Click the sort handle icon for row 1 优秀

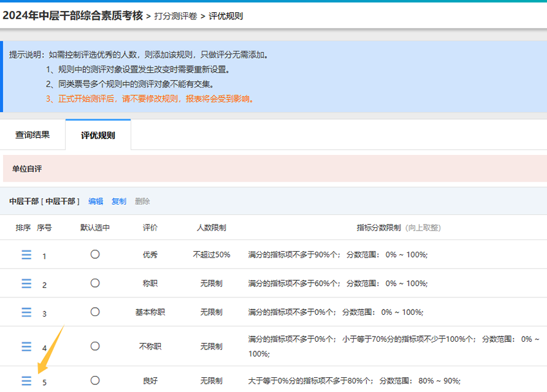(26, 254)
